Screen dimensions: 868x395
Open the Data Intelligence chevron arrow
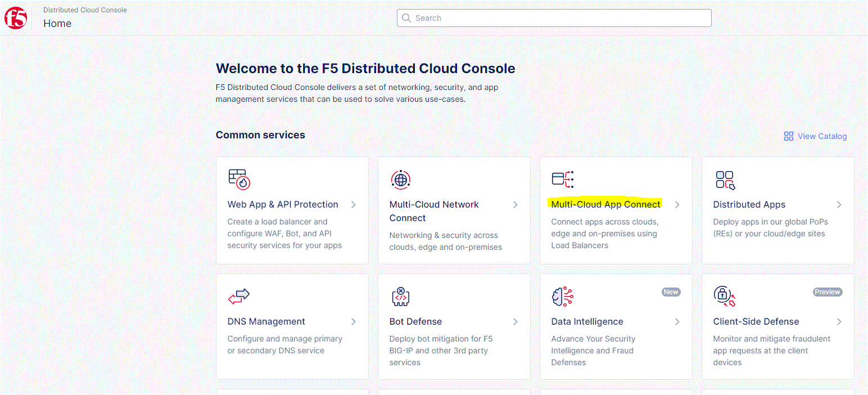[x=677, y=322]
